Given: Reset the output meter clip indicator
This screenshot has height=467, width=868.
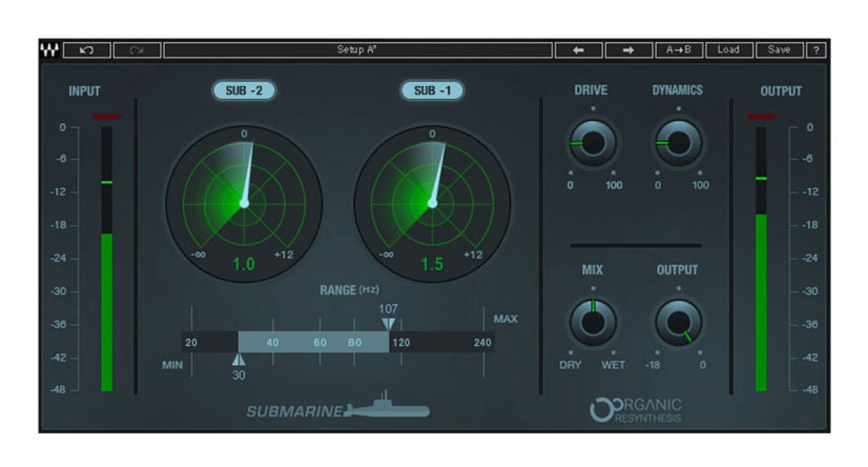Looking at the screenshot, I should point(761,117).
